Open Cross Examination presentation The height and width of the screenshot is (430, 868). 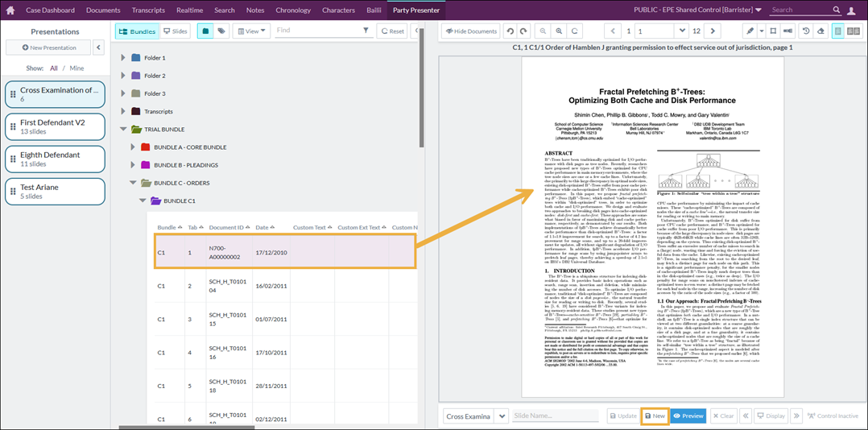tap(56, 94)
